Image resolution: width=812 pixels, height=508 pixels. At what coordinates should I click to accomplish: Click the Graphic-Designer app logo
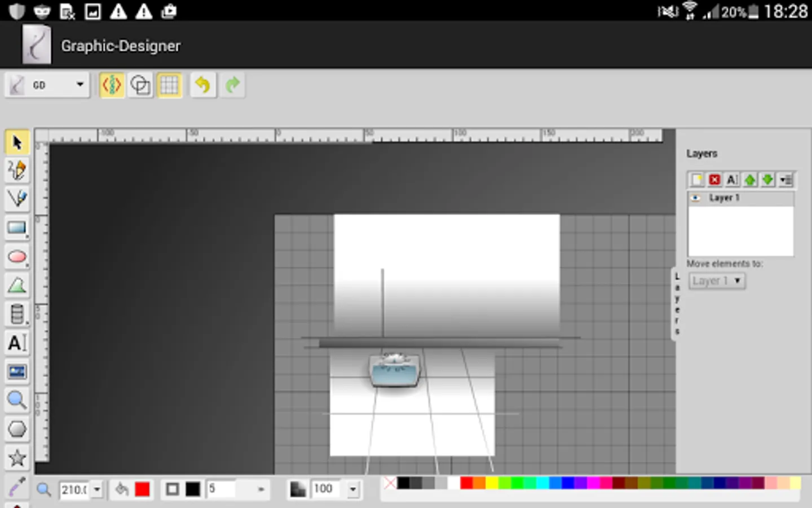pos(36,45)
